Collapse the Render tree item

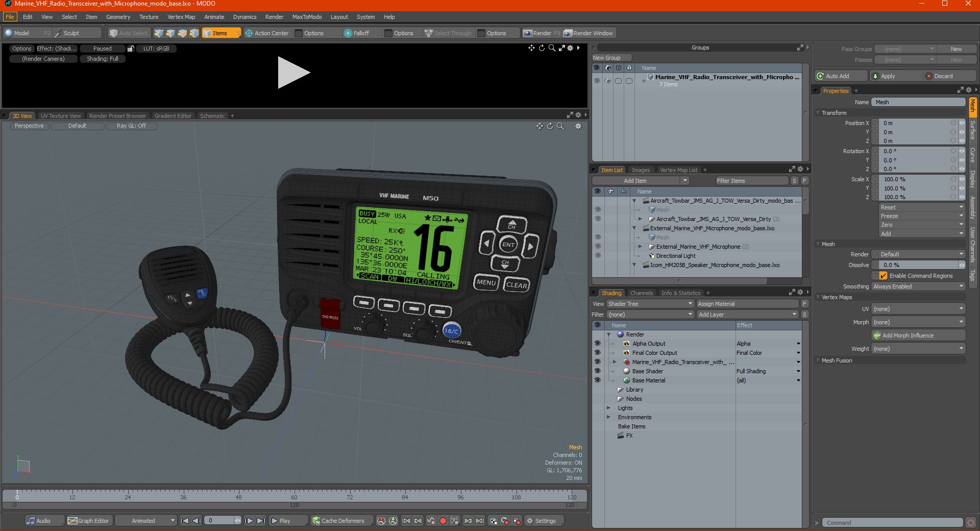(608, 334)
